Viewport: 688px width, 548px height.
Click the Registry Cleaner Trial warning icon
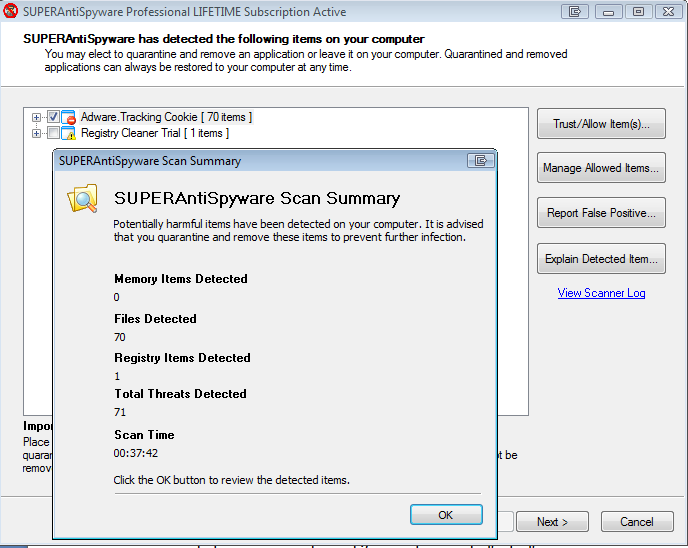tap(69, 134)
